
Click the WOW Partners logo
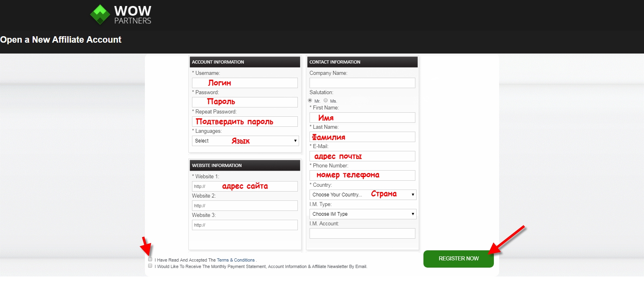point(121,14)
